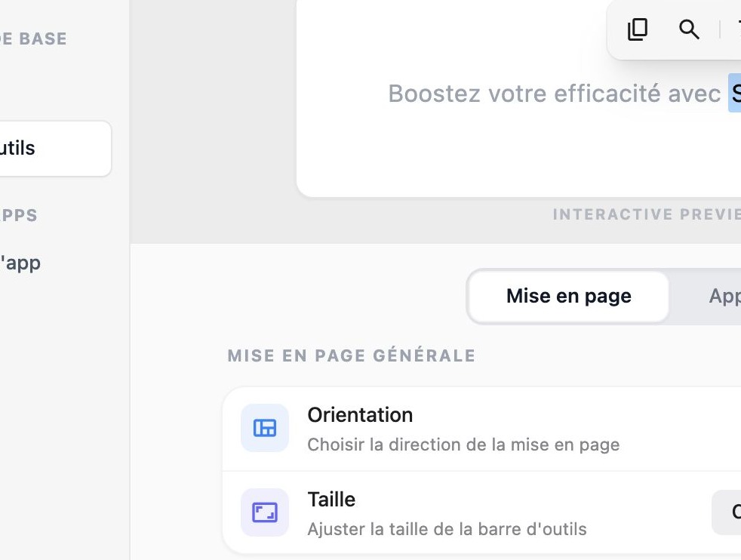Click the Orientation layout icon
This screenshot has width=741, height=560.
click(x=265, y=428)
